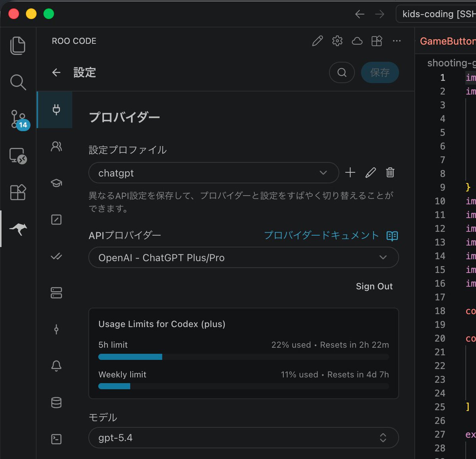
Task: Open Roo Code settings gear icon
Action: 337,41
